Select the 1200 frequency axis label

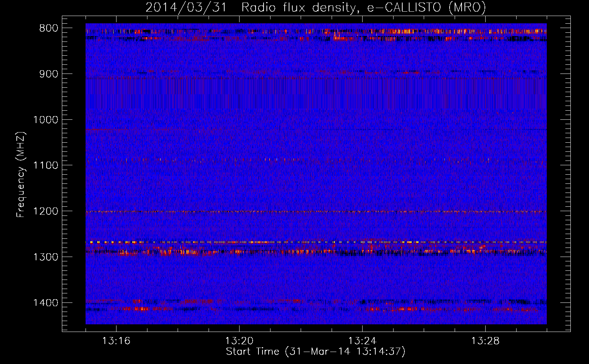pyautogui.click(x=46, y=211)
